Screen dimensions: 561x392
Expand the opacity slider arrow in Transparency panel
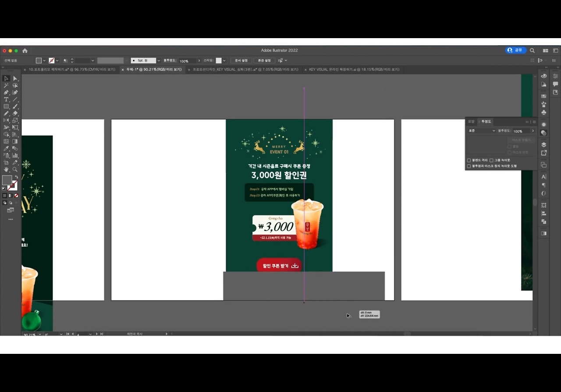pos(533,131)
